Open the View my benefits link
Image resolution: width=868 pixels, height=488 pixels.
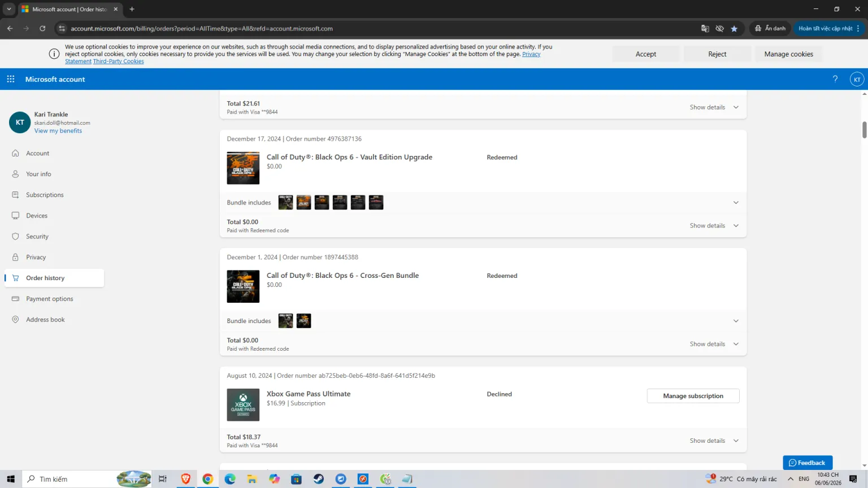tap(58, 130)
